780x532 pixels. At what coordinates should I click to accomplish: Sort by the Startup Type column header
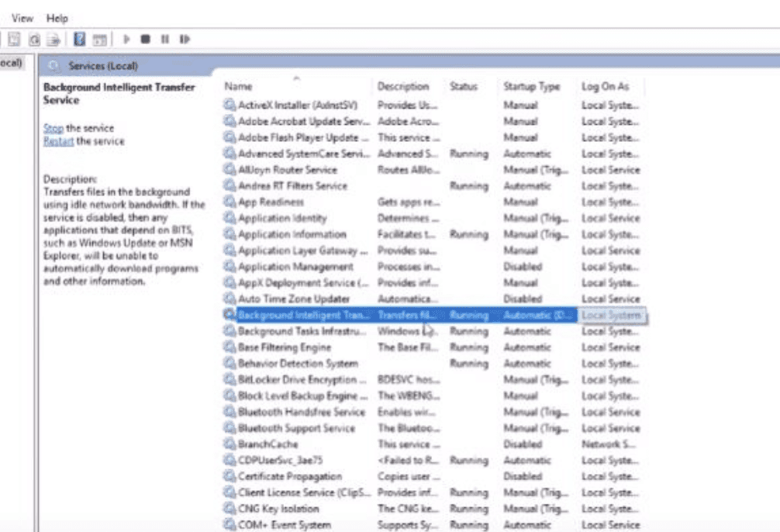(537, 86)
